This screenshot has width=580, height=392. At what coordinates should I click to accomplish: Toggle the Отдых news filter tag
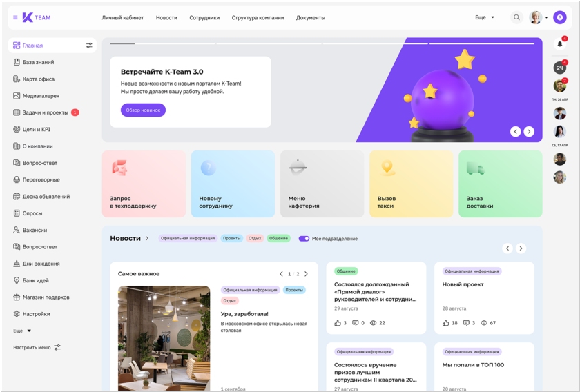(255, 239)
